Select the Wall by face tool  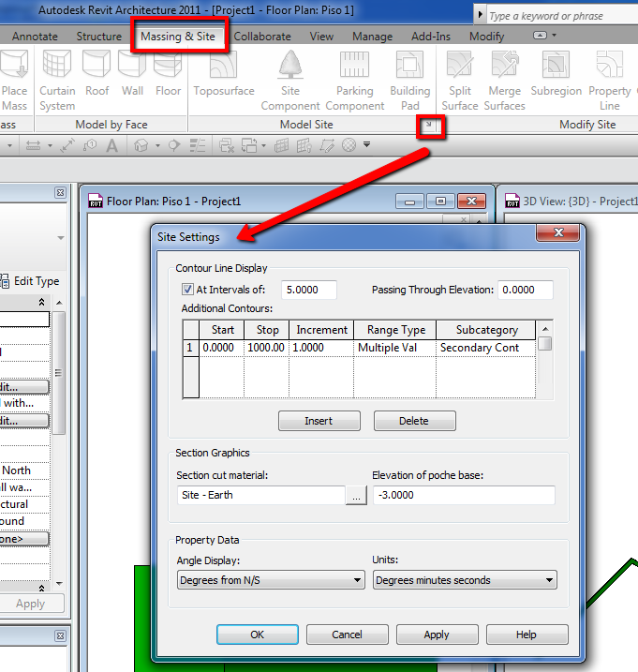[x=132, y=73]
